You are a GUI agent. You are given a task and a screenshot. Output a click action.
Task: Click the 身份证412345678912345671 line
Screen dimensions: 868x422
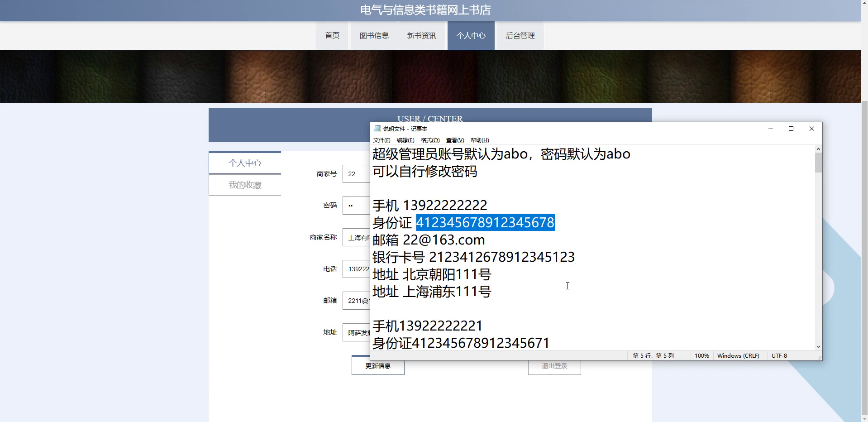(461, 343)
